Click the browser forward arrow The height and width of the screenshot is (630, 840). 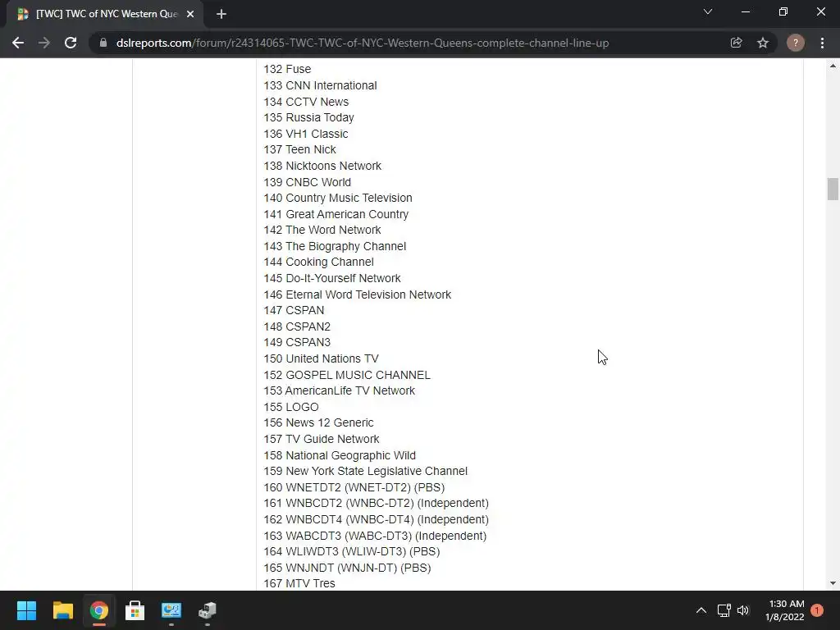coord(44,43)
